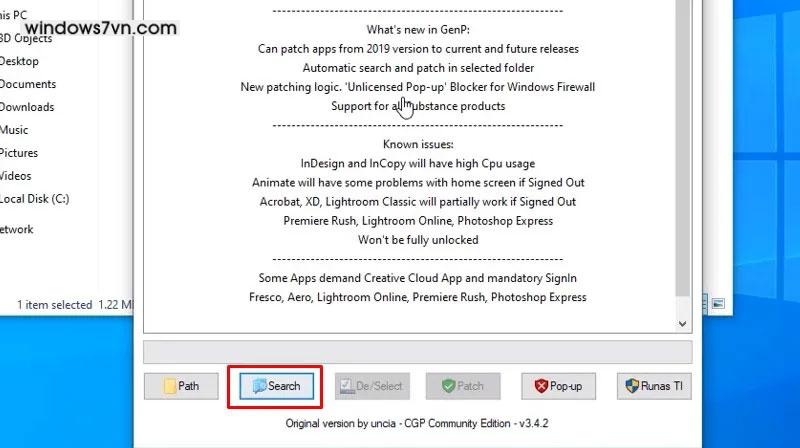
Task: Click the vertical scrollbar thumb in GenP
Action: pyautogui.click(x=683, y=150)
